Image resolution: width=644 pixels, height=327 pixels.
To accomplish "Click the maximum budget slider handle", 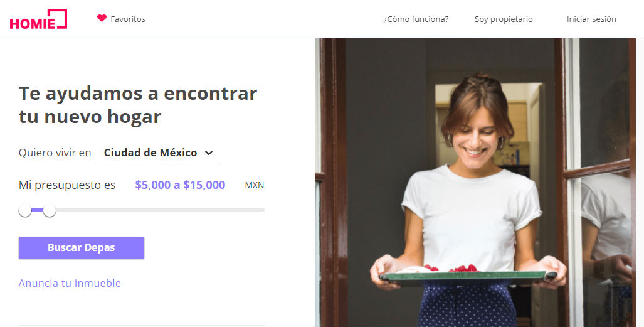I will 50,210.
